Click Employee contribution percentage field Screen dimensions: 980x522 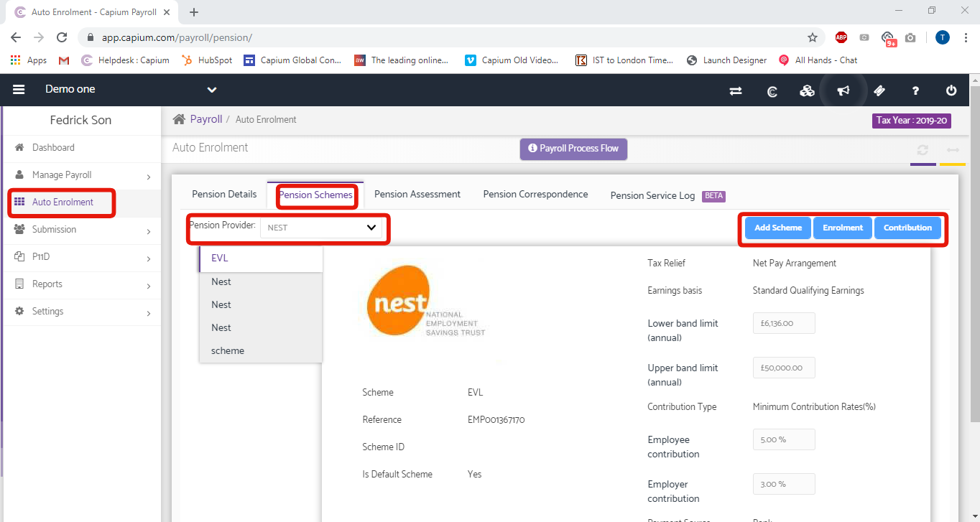click(784, 439)
